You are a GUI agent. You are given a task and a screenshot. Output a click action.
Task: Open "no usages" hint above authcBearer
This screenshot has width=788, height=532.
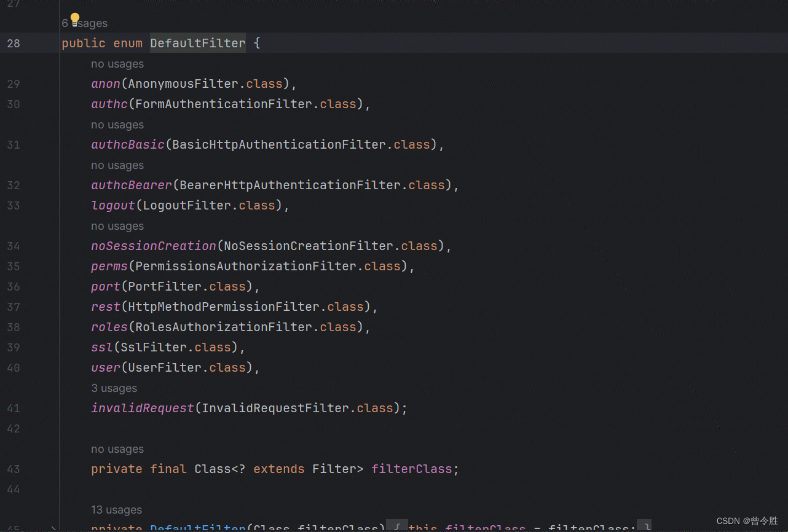click(117, 165)
